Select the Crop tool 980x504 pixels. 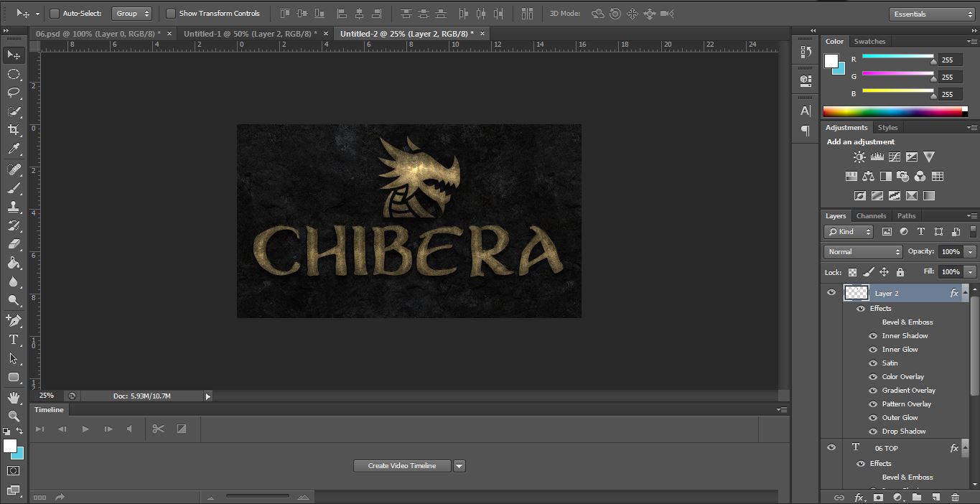point(14,130)
